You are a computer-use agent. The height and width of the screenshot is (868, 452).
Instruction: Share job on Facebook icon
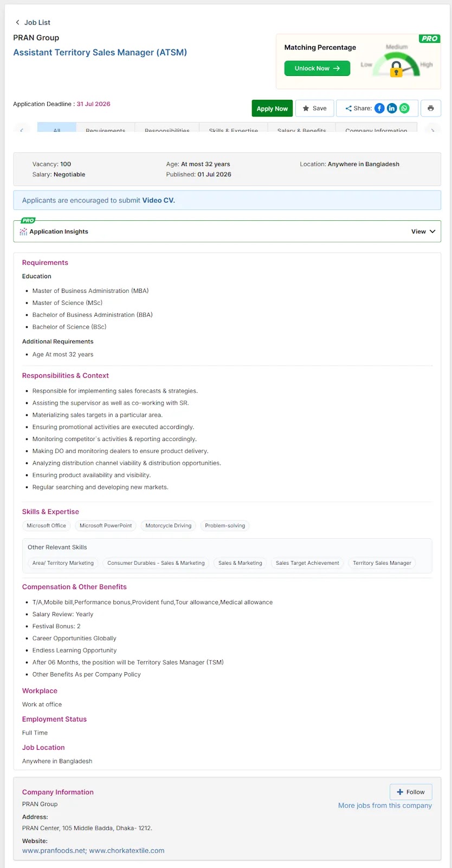click(379, 108)
